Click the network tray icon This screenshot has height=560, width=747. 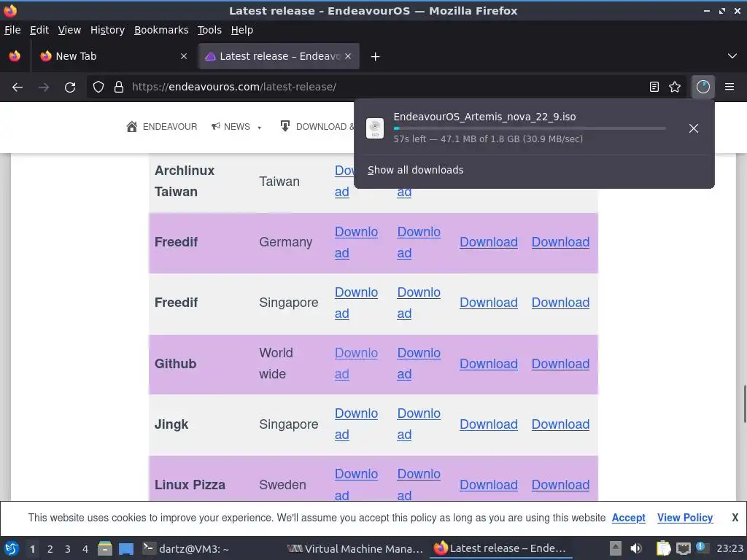point(683,548)
